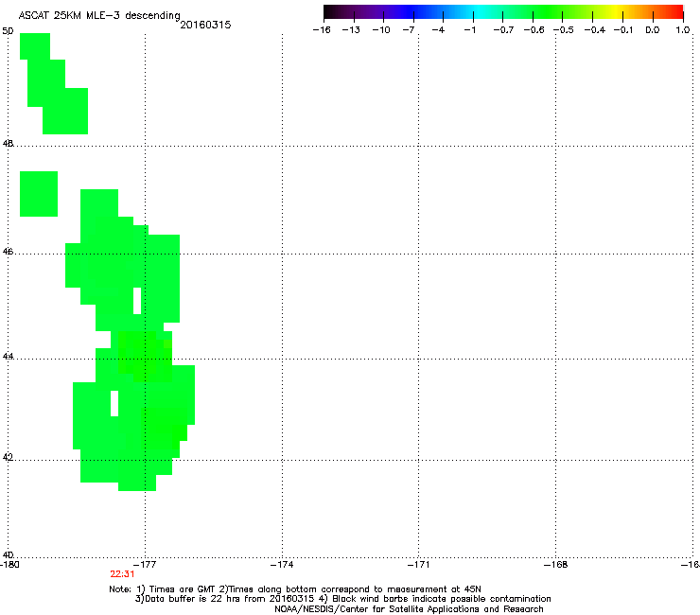Click the NOAA/NESDIS credit line
700x615 pixels.
409,609
